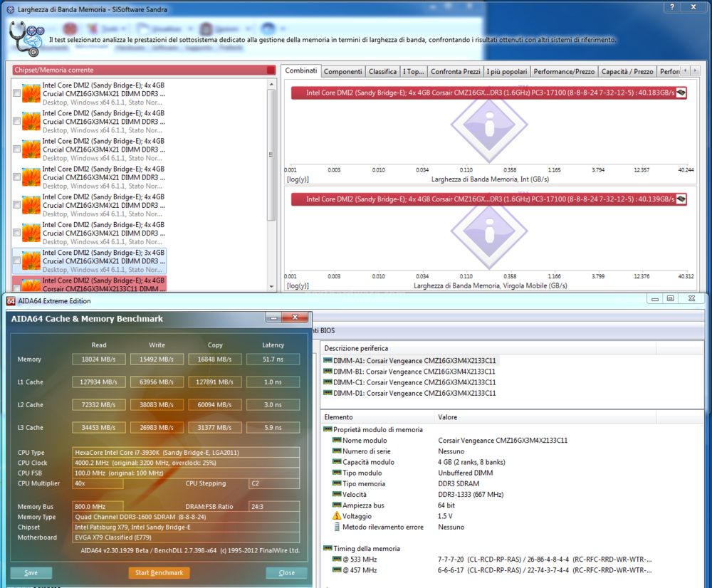
Task: Select the Chipset/Memoria corrente header bar
Action: [144, 70]
